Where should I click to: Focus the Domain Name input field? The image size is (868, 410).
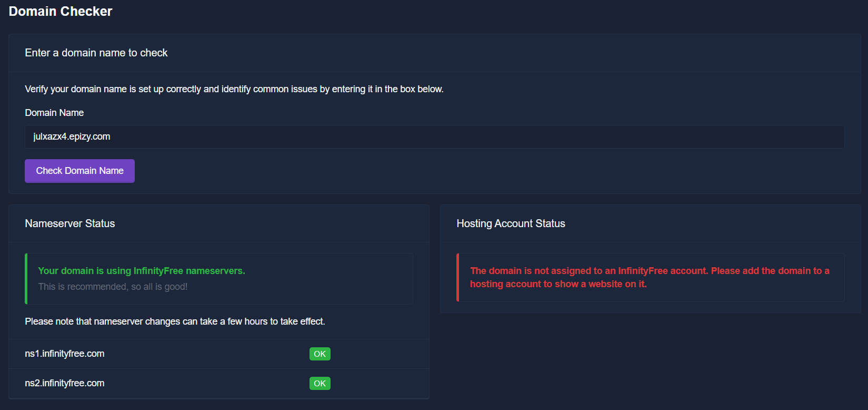(434, 137)
